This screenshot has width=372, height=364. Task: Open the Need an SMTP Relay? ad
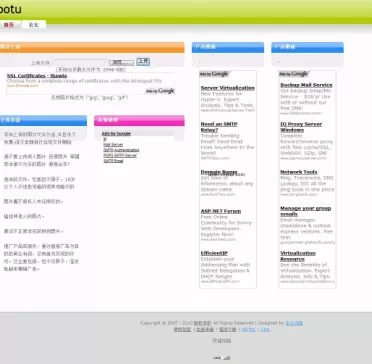pos(219,127)
